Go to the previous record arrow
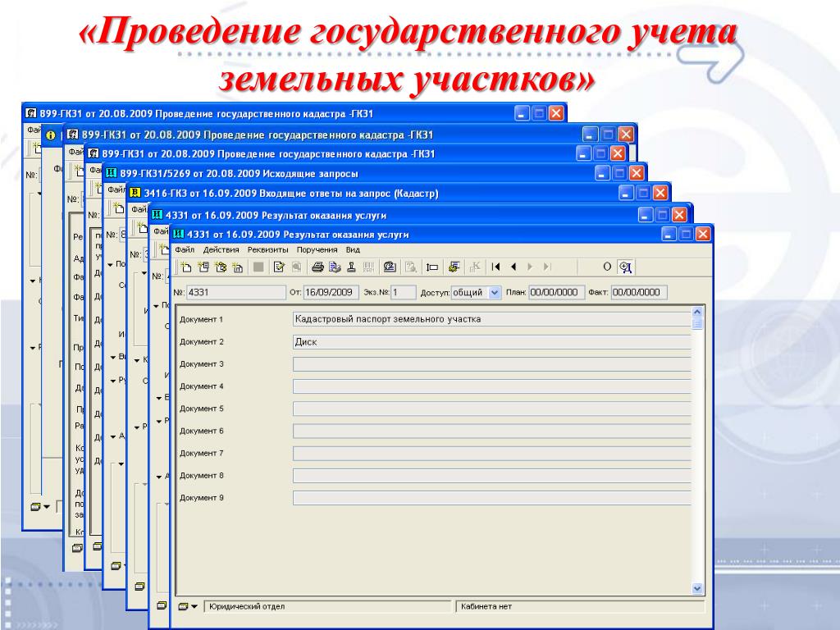This screenshot has width=840, height=630. 514,267
